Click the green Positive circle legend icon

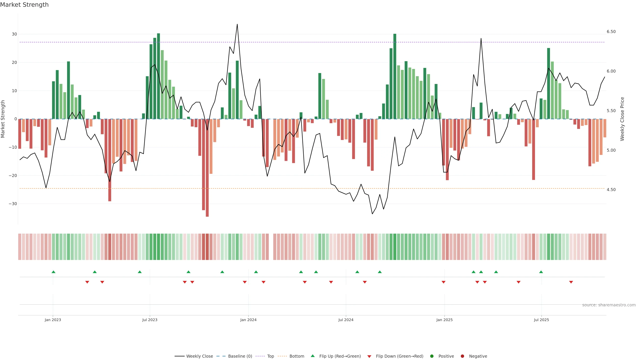pos(432,356)
